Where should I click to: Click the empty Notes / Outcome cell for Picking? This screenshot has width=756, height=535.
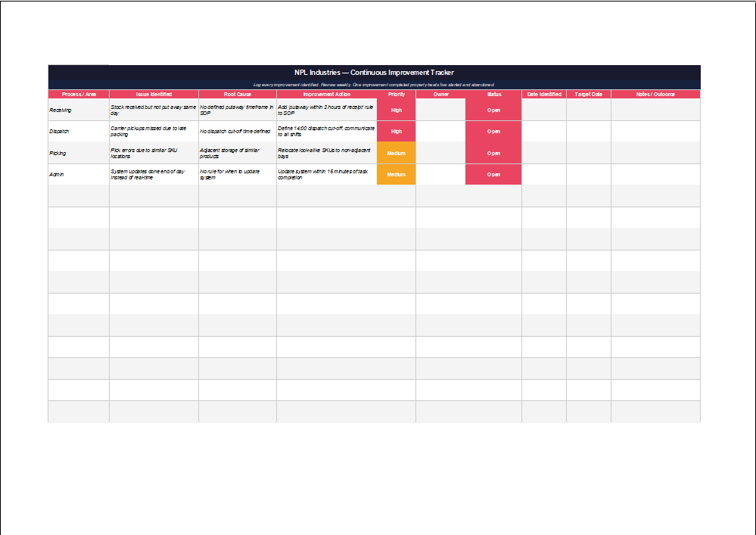coord(655,154)
